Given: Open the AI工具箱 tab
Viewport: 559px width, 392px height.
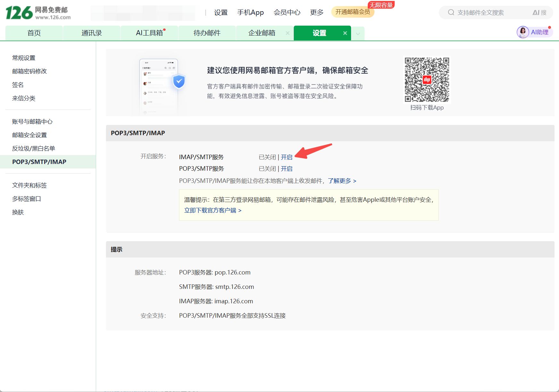Looking at the screenshot, I should (149, 33).
